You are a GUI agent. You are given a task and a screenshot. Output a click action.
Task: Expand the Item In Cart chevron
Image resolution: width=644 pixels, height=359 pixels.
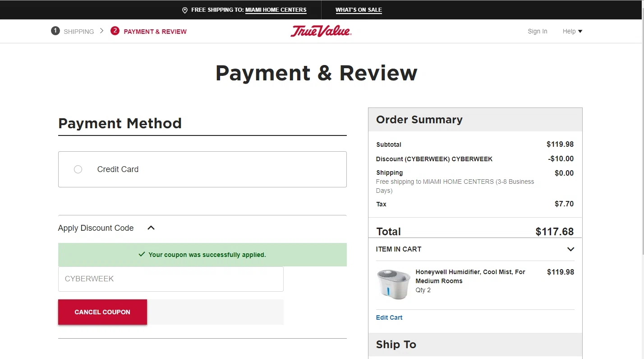tap(570, 249)
